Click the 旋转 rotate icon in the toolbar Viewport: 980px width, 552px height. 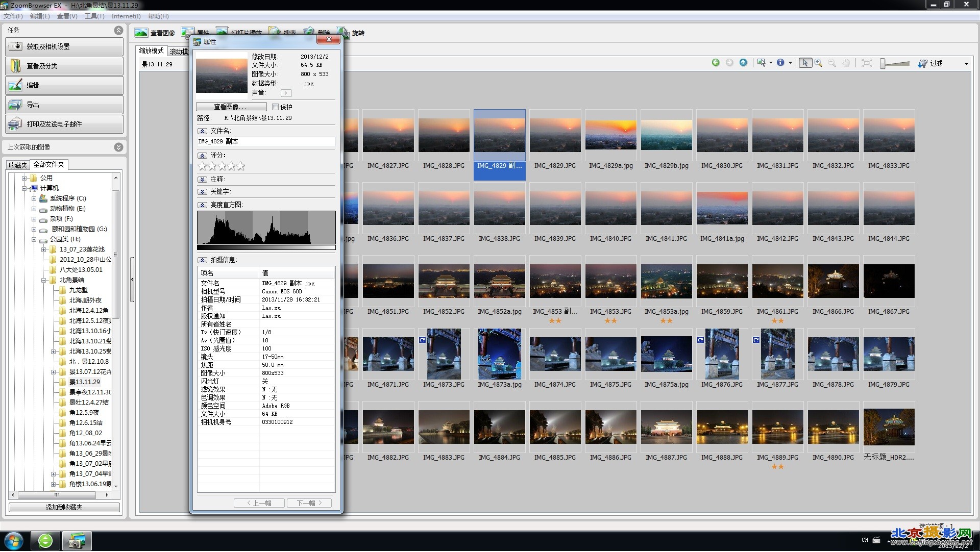point(343,33)
